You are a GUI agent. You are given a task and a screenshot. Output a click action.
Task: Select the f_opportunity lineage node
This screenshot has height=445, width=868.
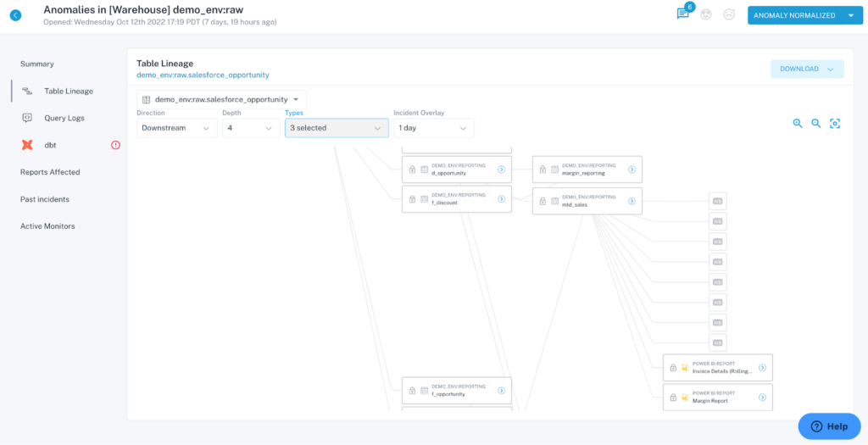pos(457,390)
